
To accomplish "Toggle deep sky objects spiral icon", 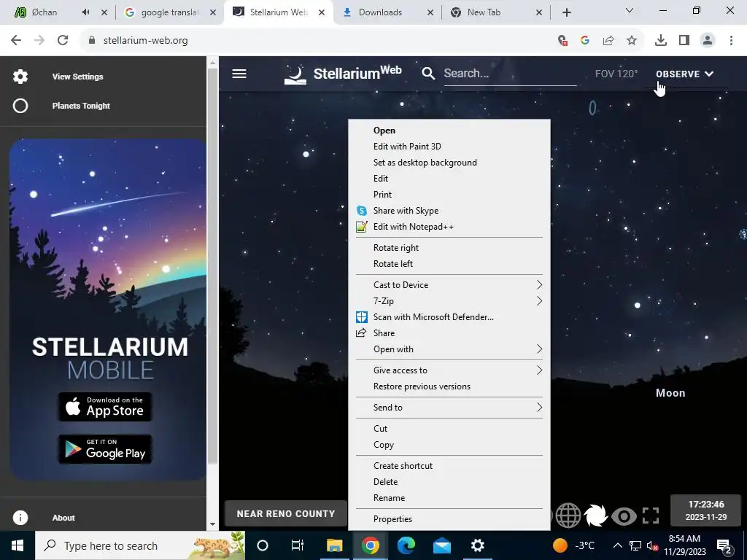I will 595,516.
